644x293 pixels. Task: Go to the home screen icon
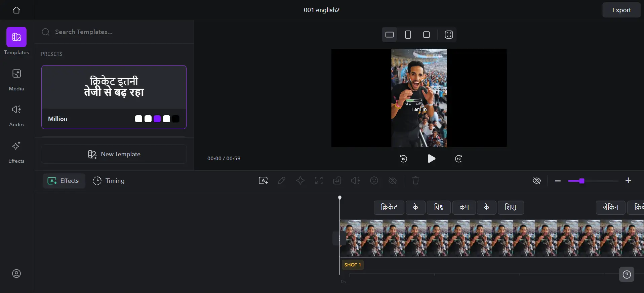[16, 10]
